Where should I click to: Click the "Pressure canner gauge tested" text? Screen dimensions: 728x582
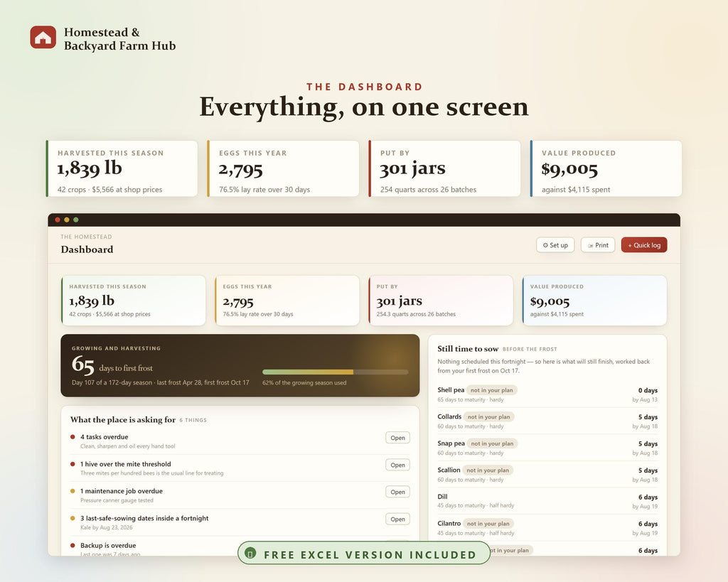[x=117, y=500]
